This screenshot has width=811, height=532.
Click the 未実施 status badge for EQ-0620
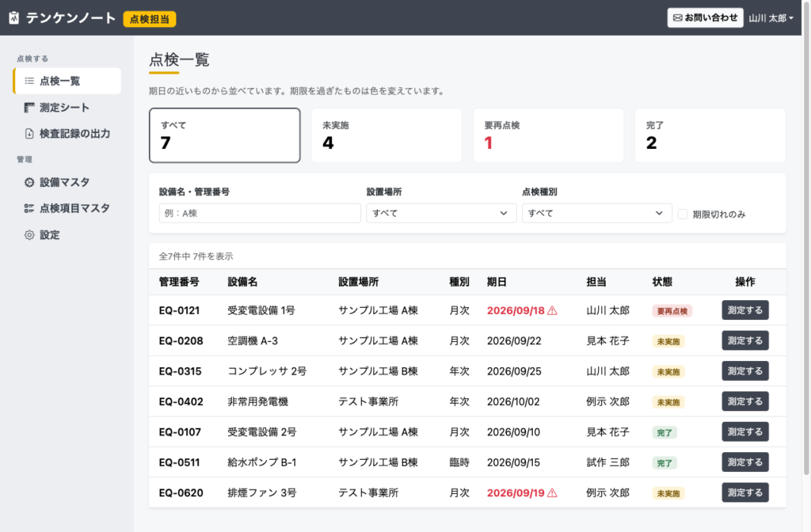[668, 494]
